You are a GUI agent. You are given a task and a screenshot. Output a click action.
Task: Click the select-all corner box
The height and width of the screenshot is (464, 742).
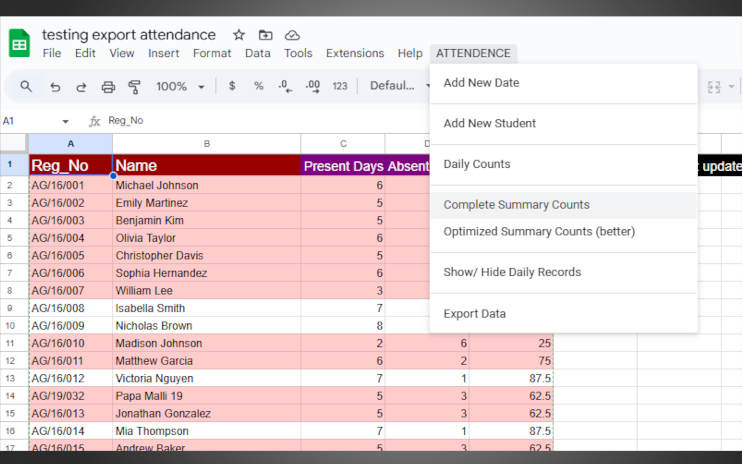click(14, 144)
